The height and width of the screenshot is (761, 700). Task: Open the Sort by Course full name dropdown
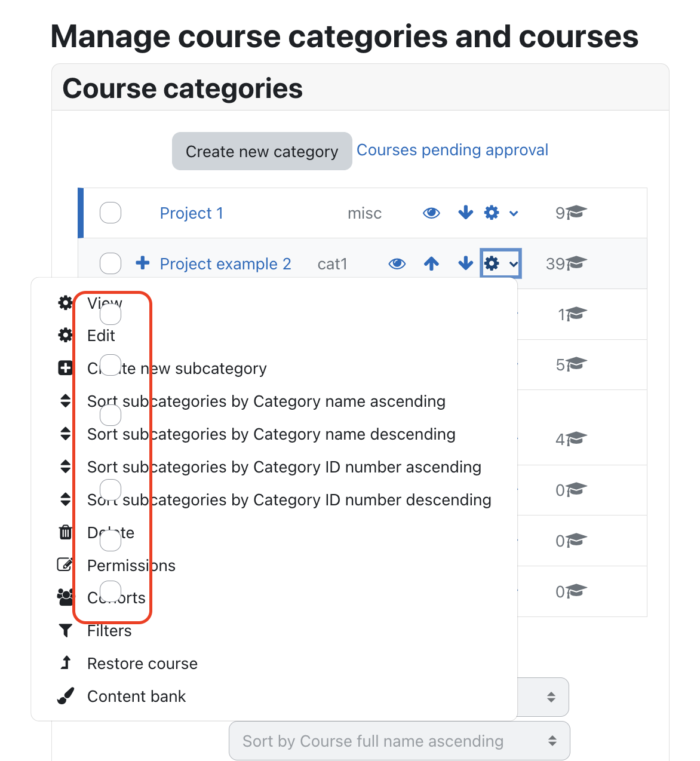click(x=400, y=741)
